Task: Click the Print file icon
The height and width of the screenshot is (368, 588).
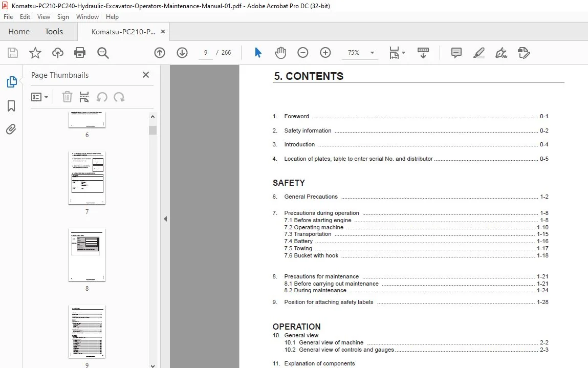Action: (80, 53)
